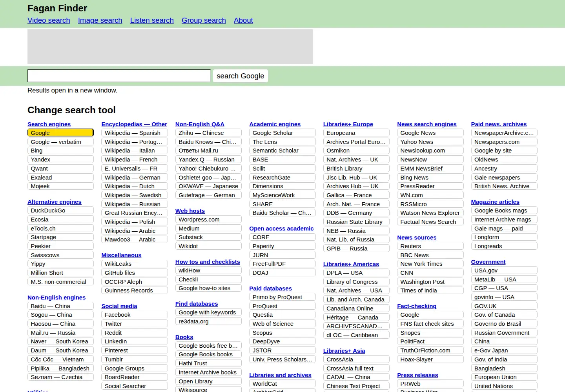
Task: Click the search Google button
Action: tap(241, 76)
